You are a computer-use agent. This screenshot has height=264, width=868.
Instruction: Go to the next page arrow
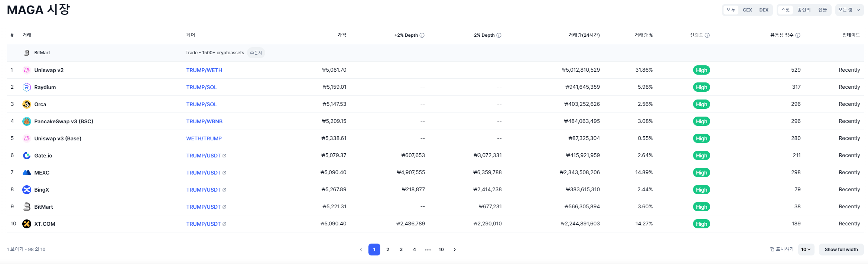coord(455,250)
